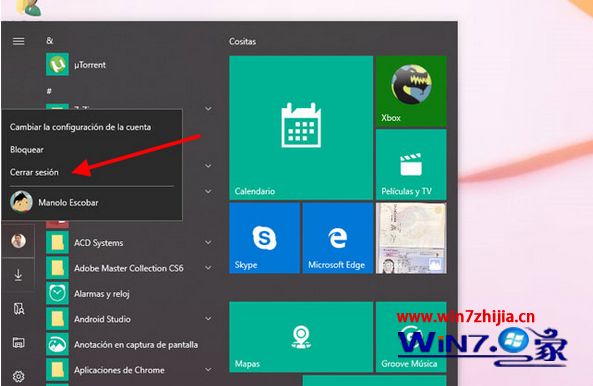Screen dimensions: 593x386
Task: Open the hamburger menu at top of Start
Action: click(x=19, y=41)
